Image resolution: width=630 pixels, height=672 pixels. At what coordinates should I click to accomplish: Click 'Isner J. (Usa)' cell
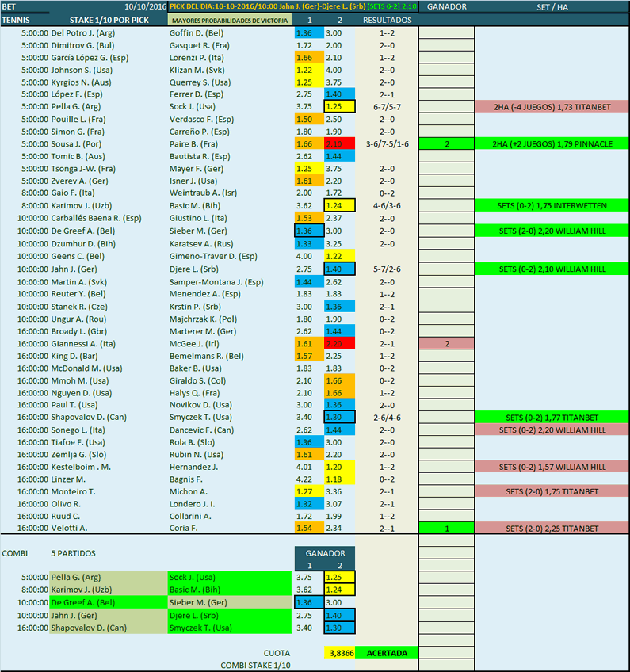coord(193,181)
